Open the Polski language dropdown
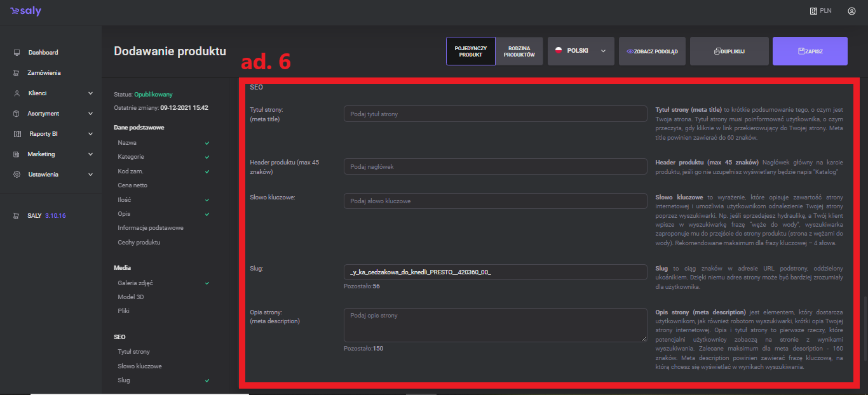The image size is (868, 395). click(x=580, y=51)
